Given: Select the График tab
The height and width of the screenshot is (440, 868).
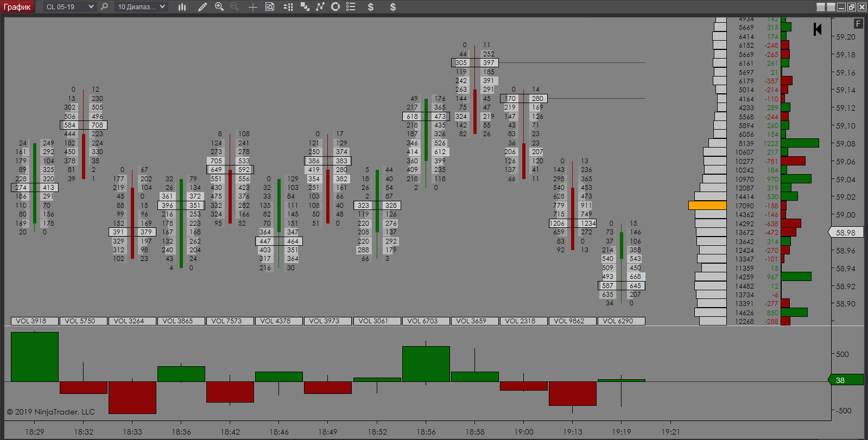Looking at the screenshot, I should 17,7.
